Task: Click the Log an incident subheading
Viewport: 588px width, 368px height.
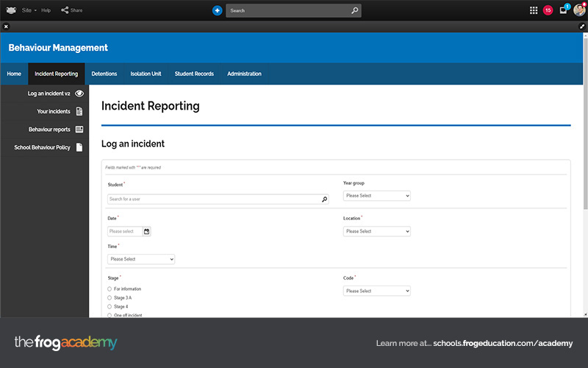Action: (x=133, y=144)
